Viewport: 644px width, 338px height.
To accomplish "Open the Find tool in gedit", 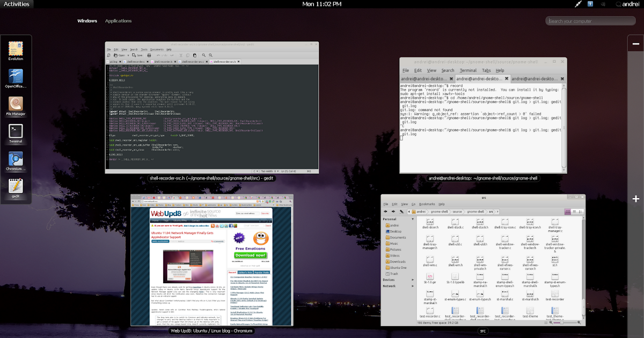I will tap(203, 55).
